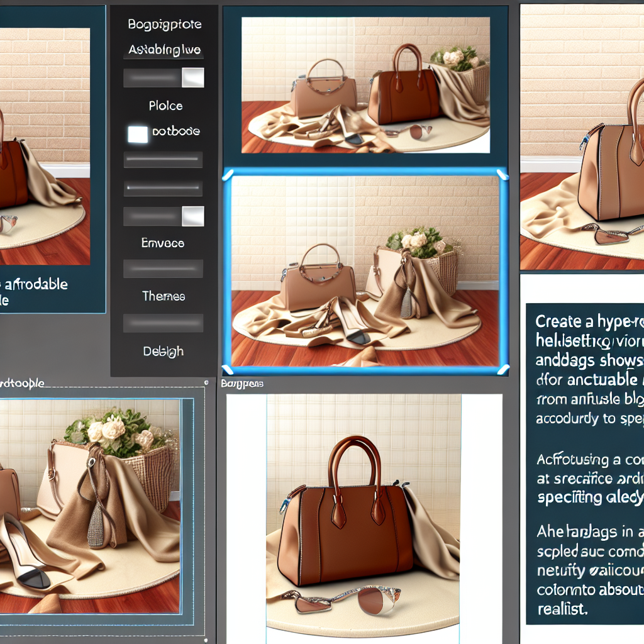This screenshot has height=644, width=644.
Task: Grab the top-right selection handle of highlighted image
Action: [502, 174]
